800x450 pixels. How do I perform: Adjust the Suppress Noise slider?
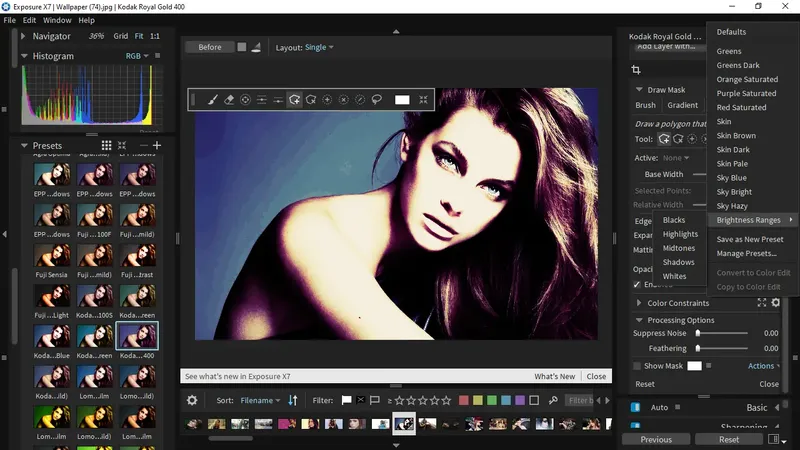pyautogui.click(x=722, y=333)
